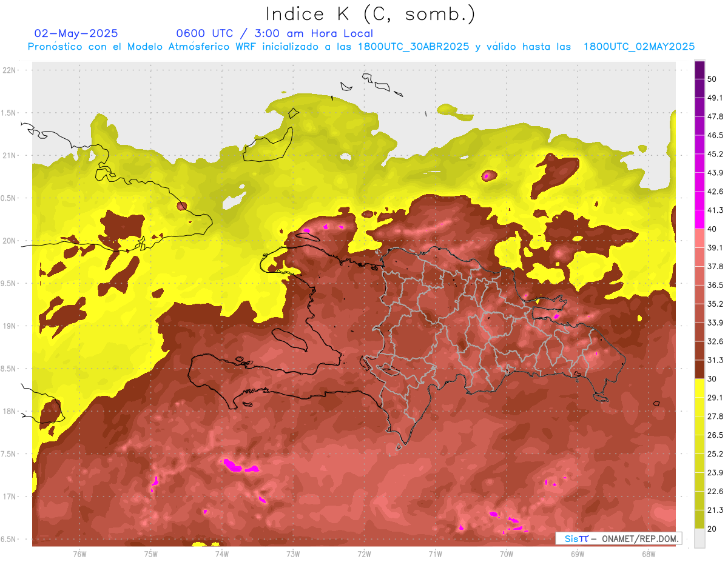
Task: Pick the salmon swatch between 39.1 and 40
Action: point(699,238)
